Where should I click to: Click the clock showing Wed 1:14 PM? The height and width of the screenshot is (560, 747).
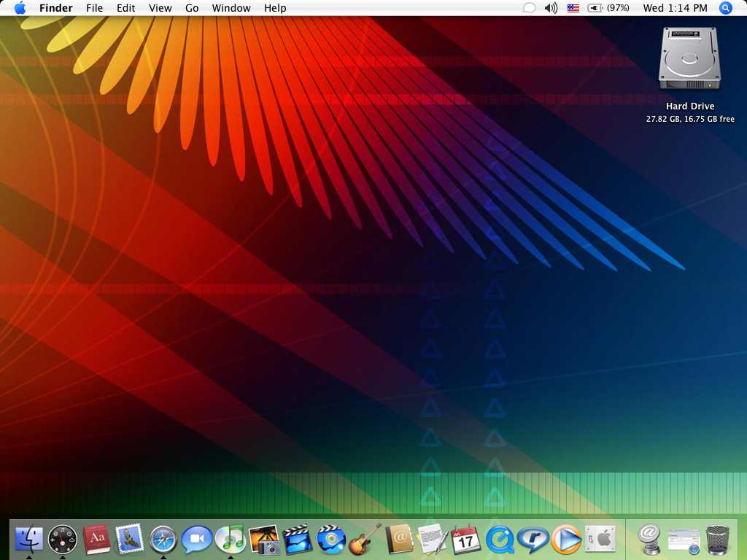[x=675, y=8]
